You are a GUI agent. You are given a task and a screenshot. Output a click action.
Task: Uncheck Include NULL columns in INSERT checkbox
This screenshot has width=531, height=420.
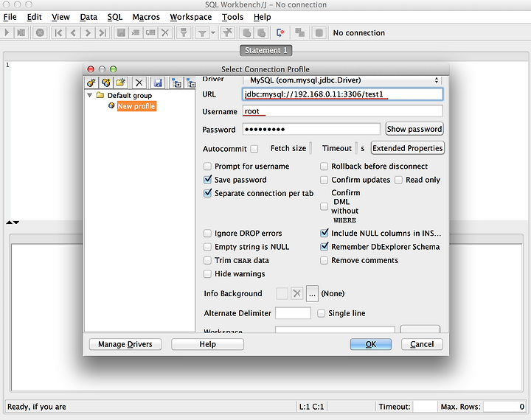pyautogui.click(x=324, y=233)
